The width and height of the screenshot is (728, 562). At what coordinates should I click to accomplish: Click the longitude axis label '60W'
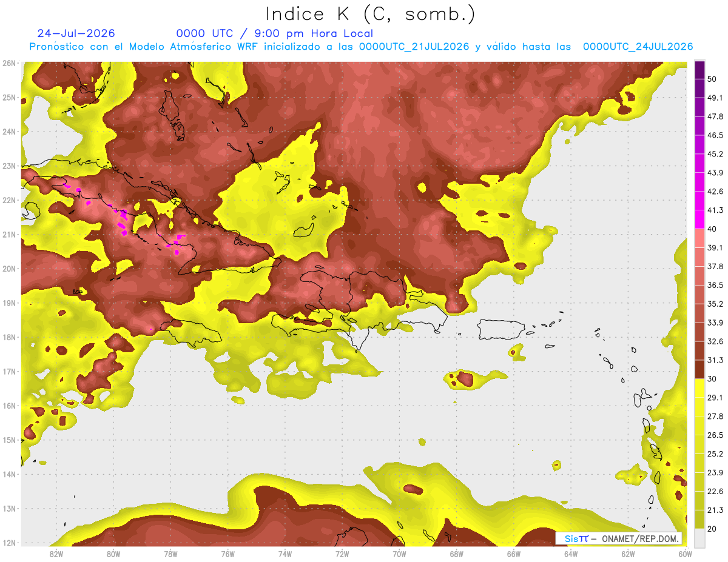pos(685,554)
